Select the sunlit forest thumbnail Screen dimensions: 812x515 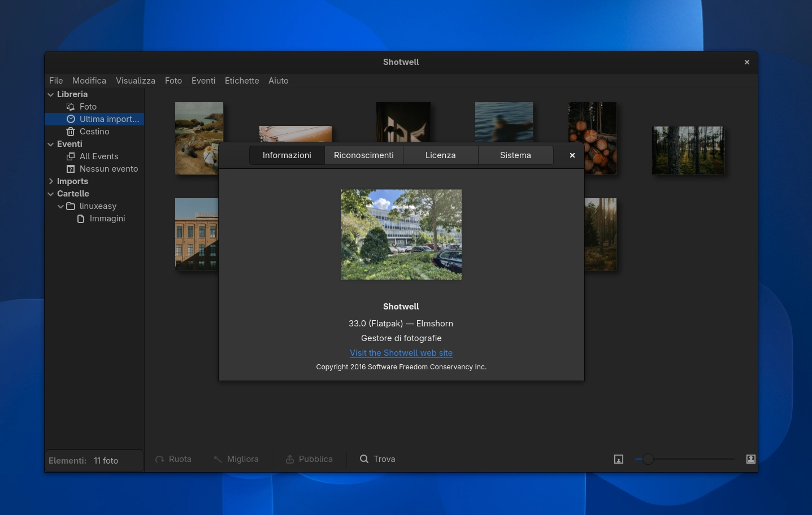coord(601,234)
